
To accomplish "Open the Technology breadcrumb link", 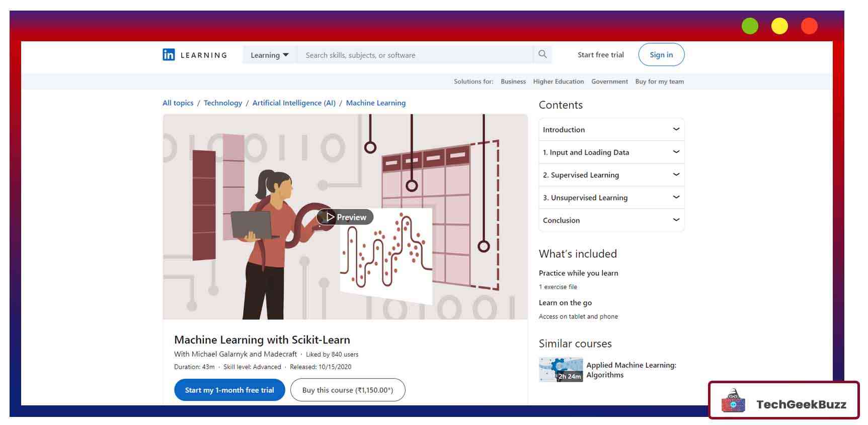I will click(223, 103).
